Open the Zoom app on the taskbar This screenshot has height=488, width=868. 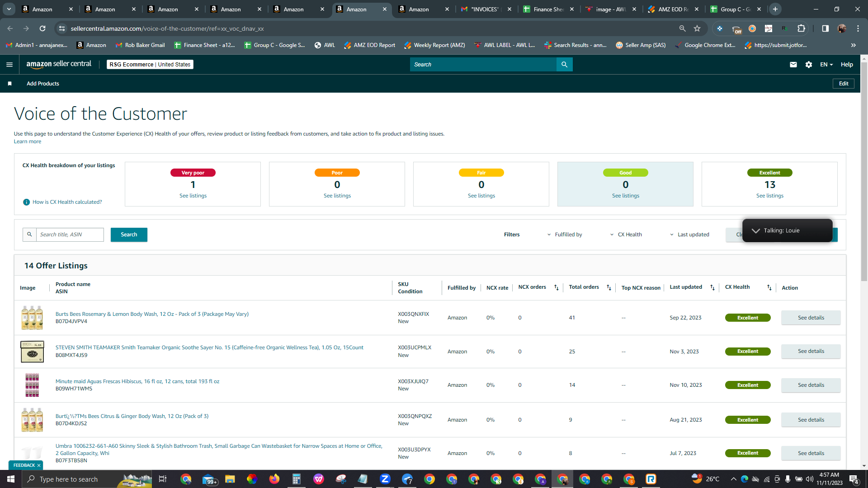pyautogui.click(x=385, y=479)
